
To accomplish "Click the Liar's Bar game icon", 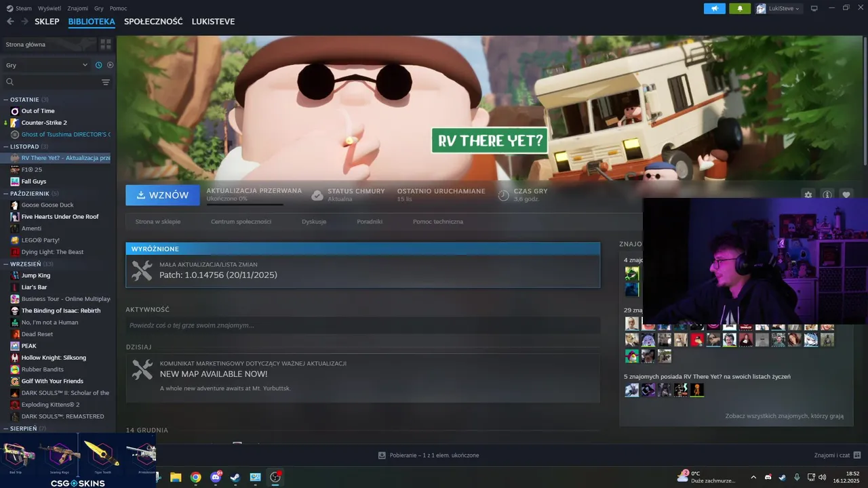I will point(15,287).
